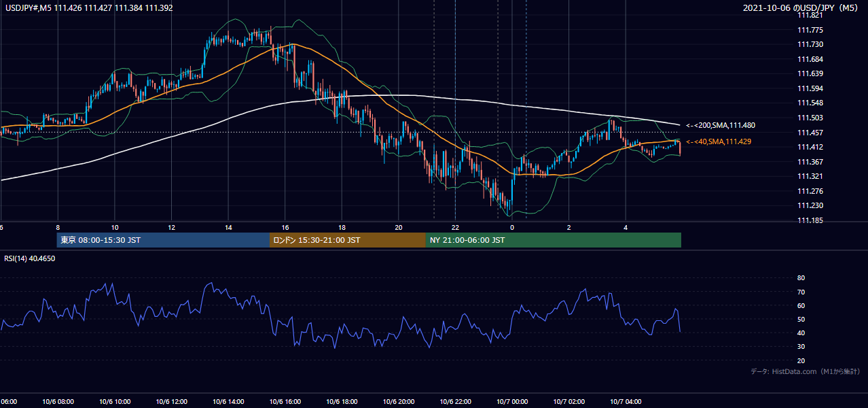Click the hour 18 label under the price chart

coord(342,227)
